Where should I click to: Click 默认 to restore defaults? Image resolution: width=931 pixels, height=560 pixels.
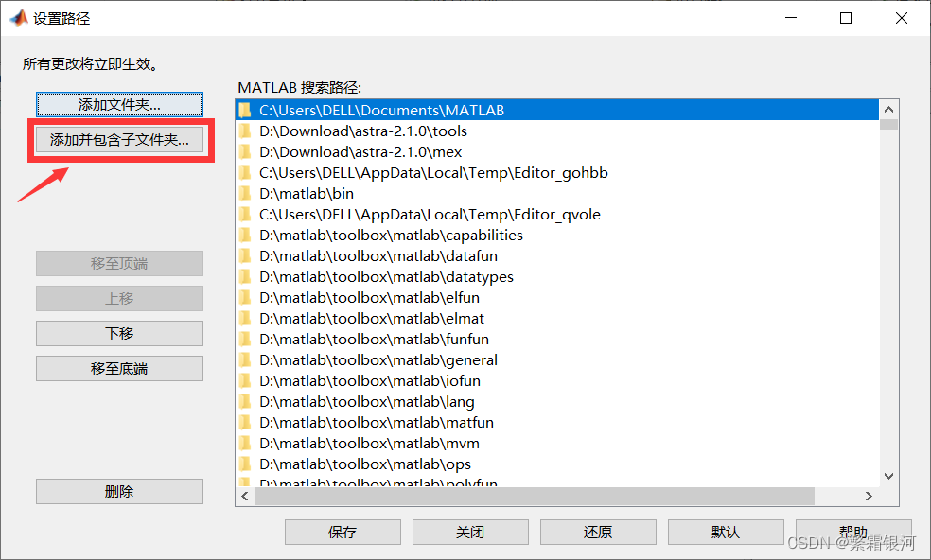[726, 532]
